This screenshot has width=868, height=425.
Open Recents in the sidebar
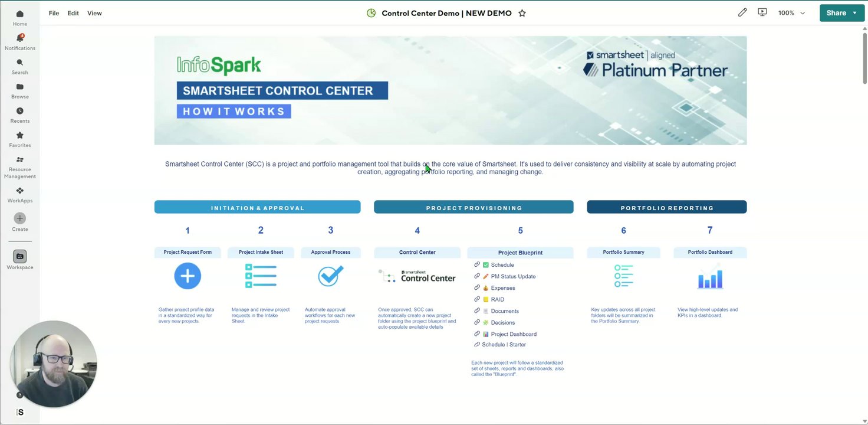tap(19, 115)
